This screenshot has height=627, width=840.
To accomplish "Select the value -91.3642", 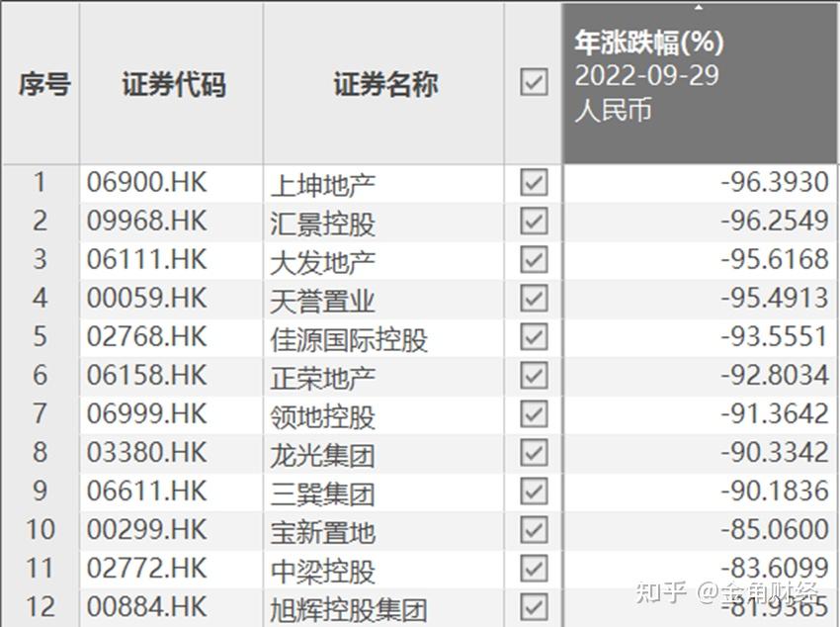I will tap(775, 413).
